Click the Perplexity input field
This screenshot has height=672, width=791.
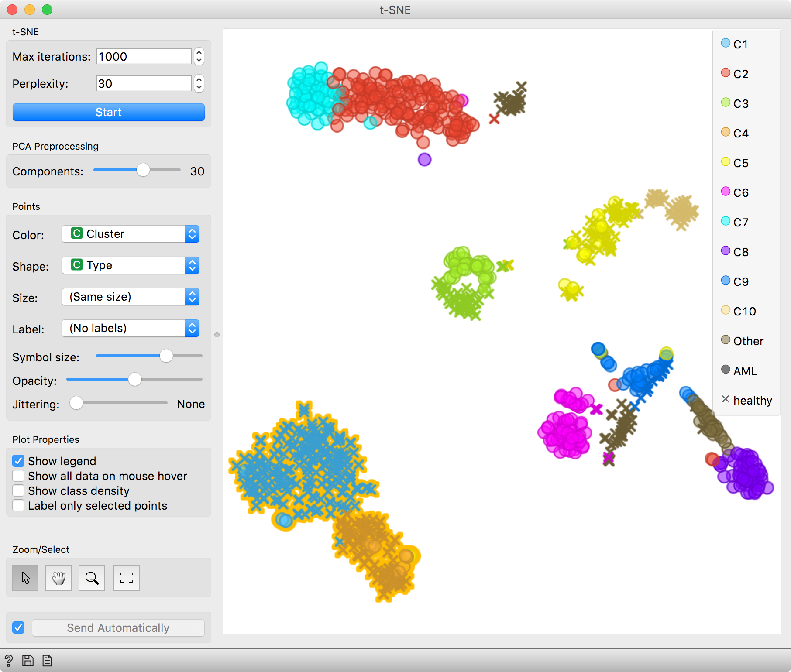[144, 83]
